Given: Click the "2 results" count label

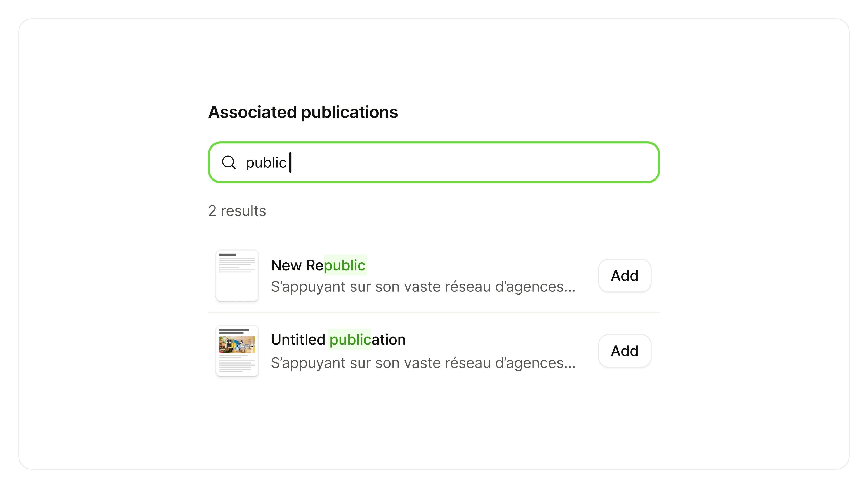Looking at the screenshot, I should tap(237, 211).
